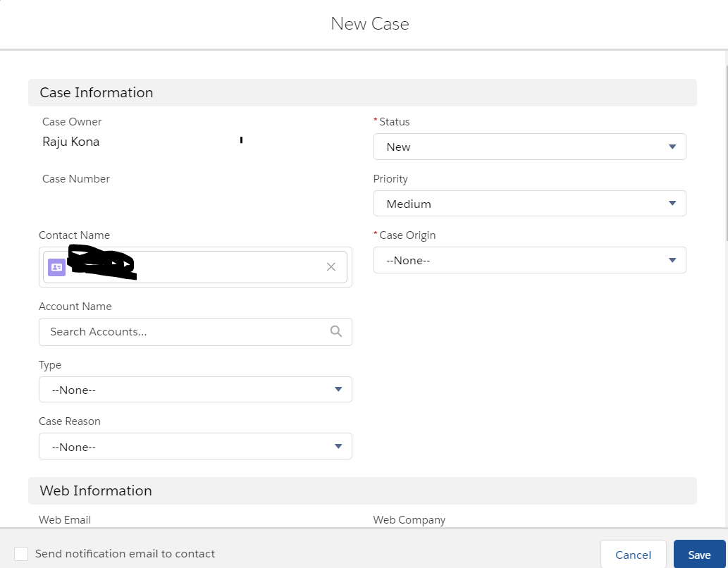Click the Type dropdown arrow
This screenshot has height=568, width=728.
pyautogui.click(x=338, y=389)
